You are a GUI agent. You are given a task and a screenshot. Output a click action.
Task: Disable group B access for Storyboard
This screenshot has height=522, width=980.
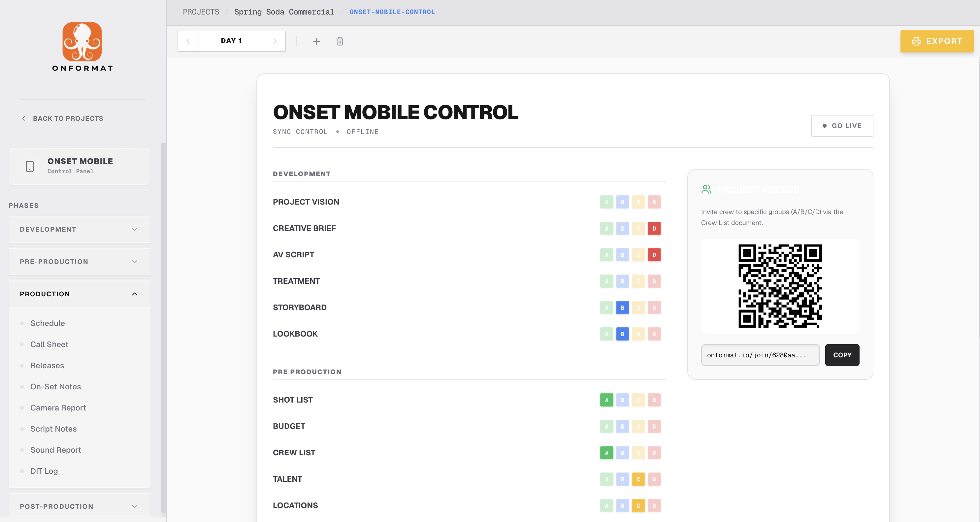623,308
